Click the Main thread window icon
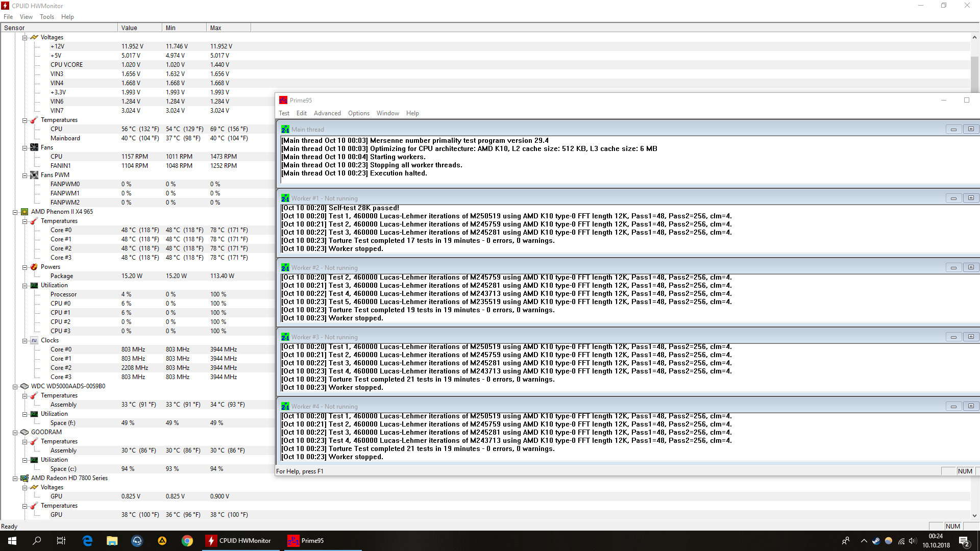 pos(285,130)
